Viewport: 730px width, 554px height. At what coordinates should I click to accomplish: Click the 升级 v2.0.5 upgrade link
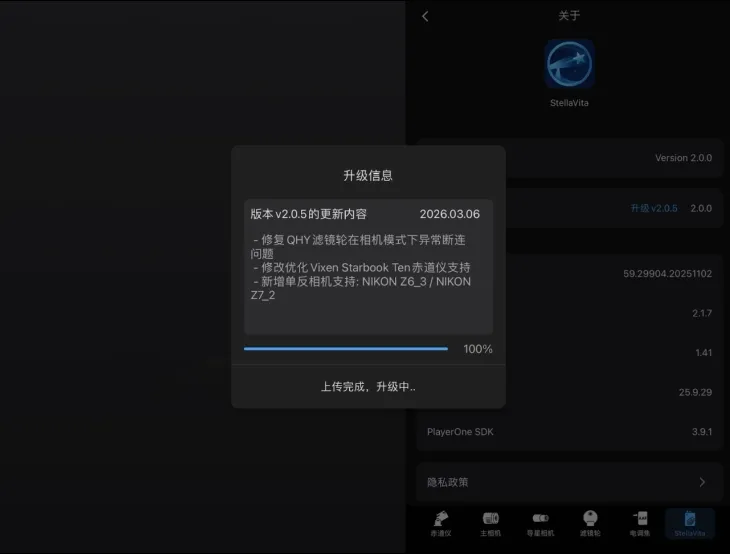click(654, 208)
